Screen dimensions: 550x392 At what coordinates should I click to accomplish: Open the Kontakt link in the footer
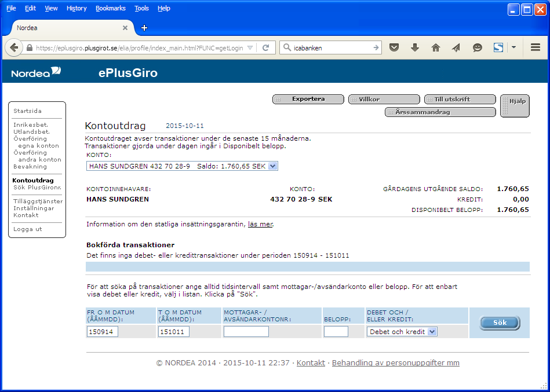[x=311, y=363]
